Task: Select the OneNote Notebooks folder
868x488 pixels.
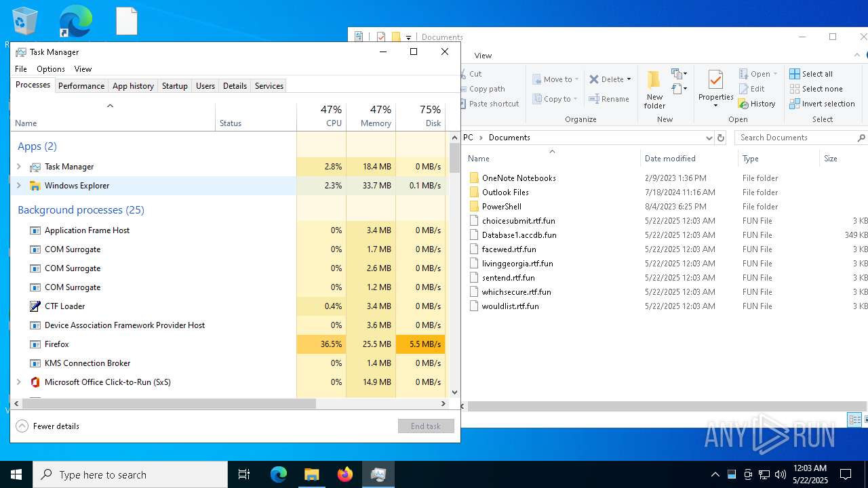Action: [x=519, y=178]
